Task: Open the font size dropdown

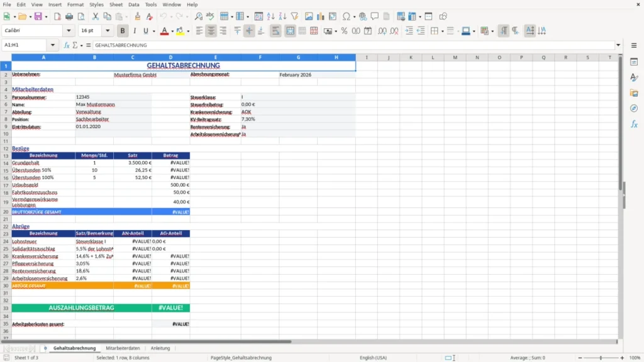Action: 108,30
